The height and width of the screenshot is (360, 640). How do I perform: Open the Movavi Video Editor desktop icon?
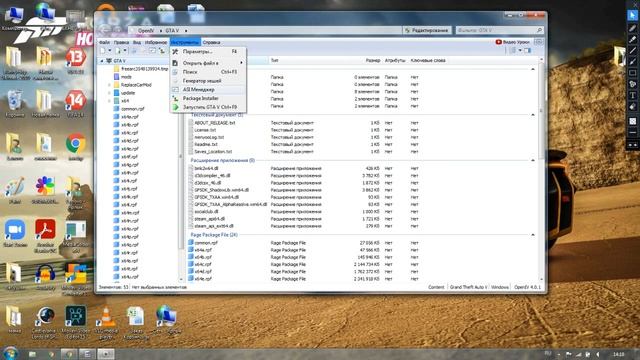(x=76, y=317)
